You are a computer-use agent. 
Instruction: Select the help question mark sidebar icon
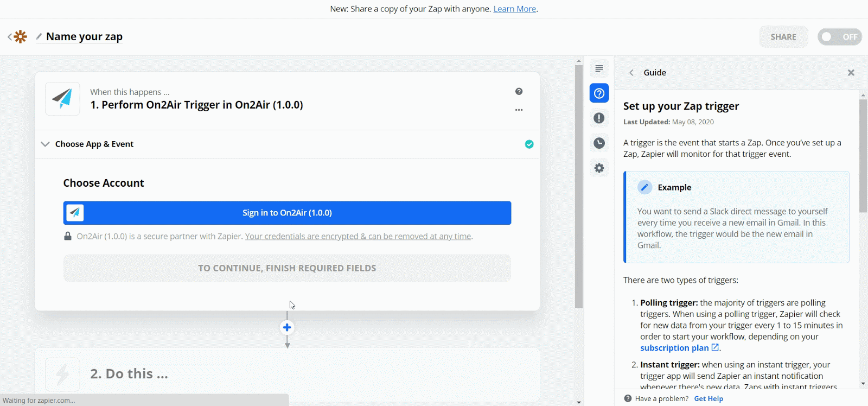[599, 93]
